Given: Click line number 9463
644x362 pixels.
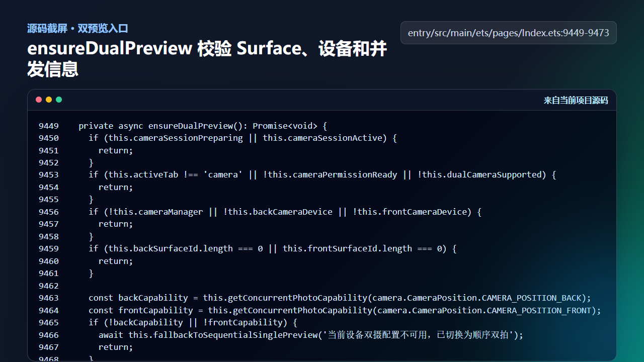Looking at the screenshot, I should coord(49,298).
